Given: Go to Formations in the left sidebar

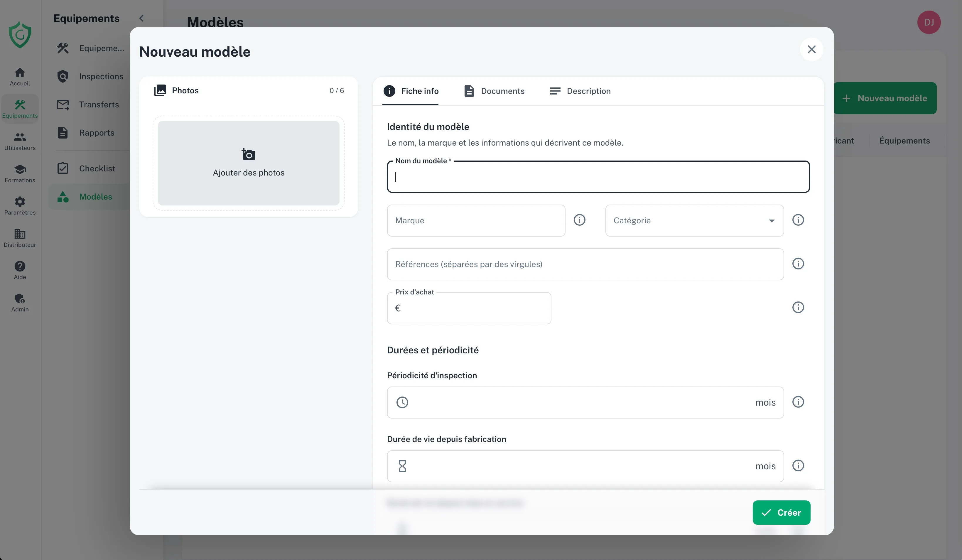Looking at the screenshot, I should tap(20, 173).
